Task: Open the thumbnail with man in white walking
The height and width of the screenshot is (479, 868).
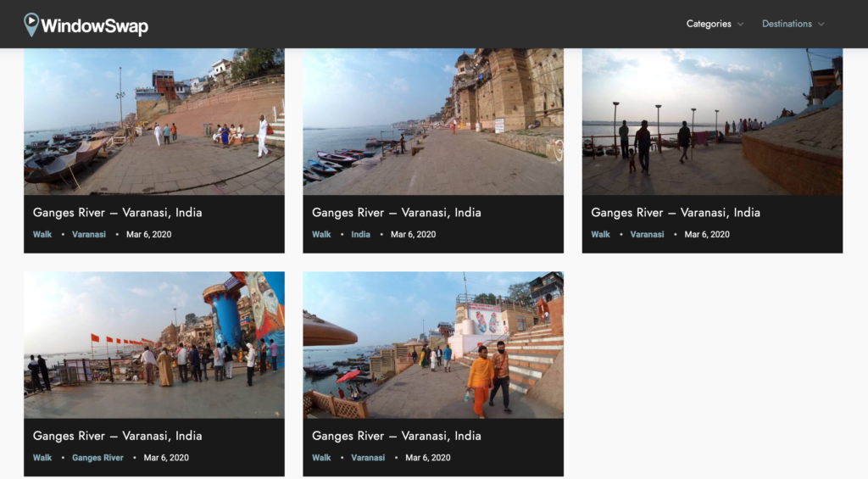Action: tap(154, 121)
